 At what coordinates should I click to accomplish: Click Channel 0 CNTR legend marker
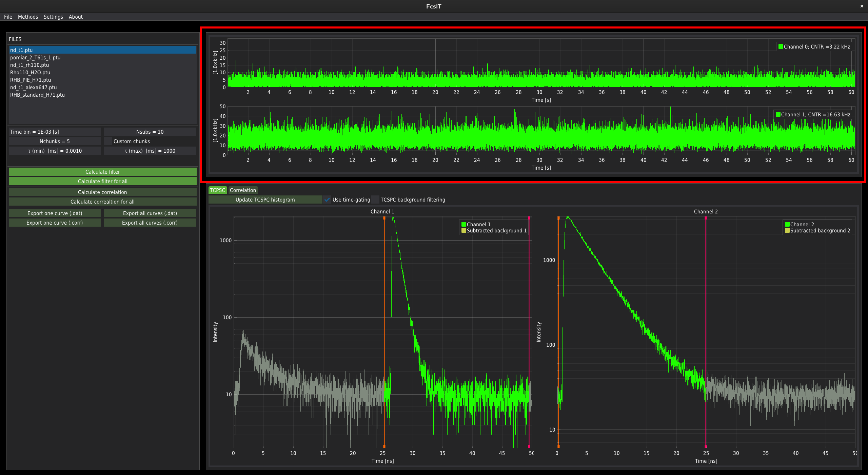coord(781,47)
